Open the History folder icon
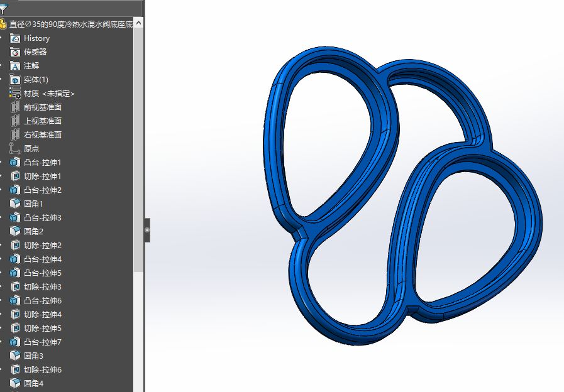This screenshot has width=564, height=392. (14, 38)
